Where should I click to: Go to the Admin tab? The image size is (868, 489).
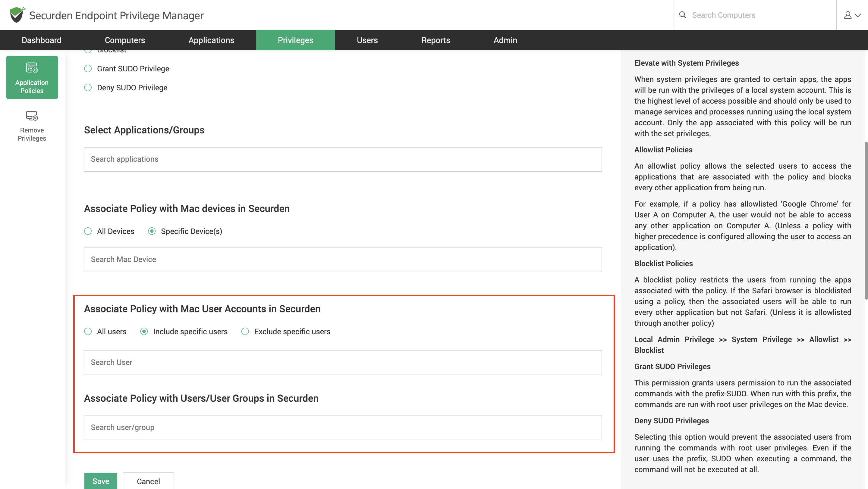pyautogui.click(x=505, y=40)
